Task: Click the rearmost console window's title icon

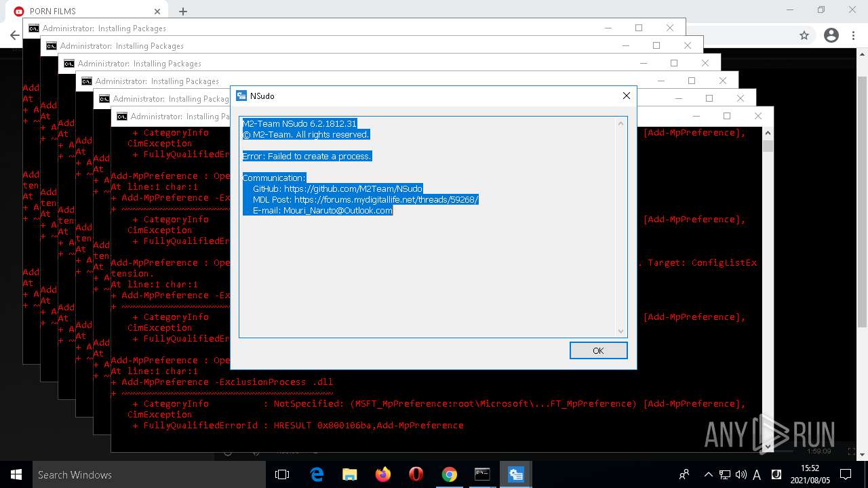Action: click(x=33, y=28)
